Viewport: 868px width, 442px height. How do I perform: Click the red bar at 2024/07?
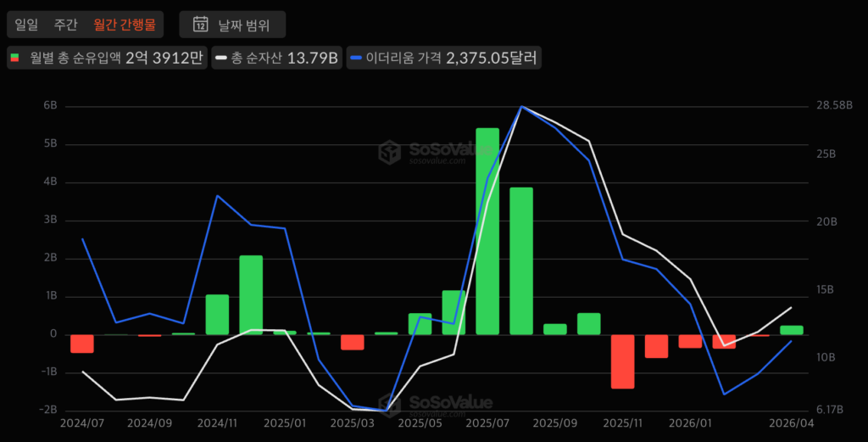(x=82, y=343)
